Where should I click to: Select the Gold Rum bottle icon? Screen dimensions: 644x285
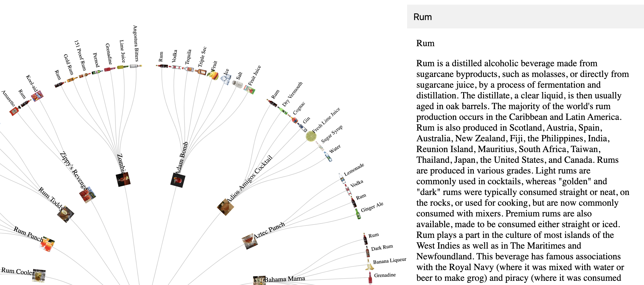click(72, 80)
